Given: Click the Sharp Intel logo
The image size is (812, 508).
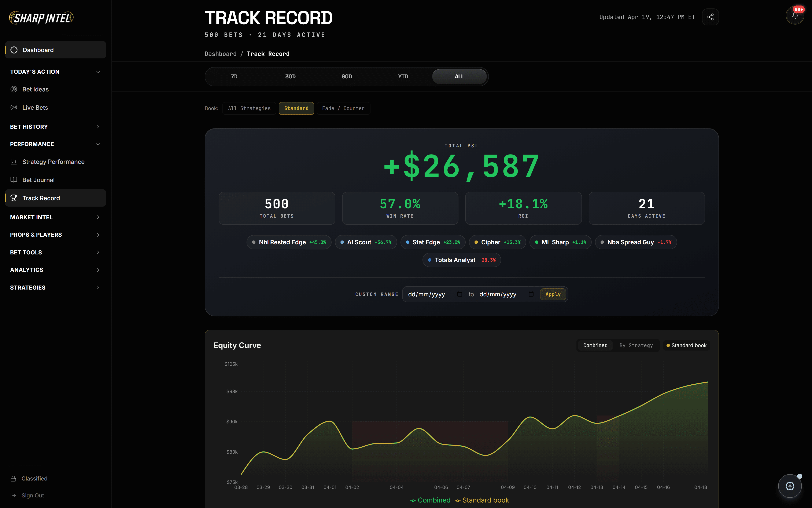Looking at the screenshot, I should [x=41, y=18].
